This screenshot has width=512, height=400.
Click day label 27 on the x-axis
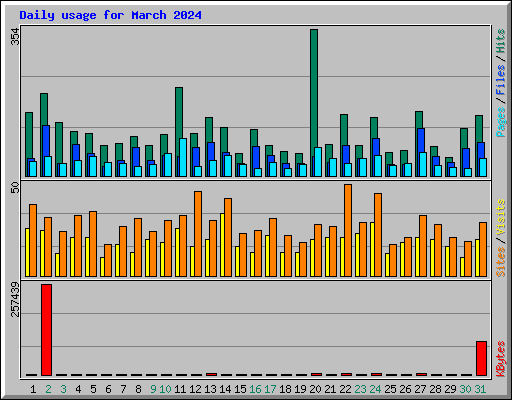420,389
